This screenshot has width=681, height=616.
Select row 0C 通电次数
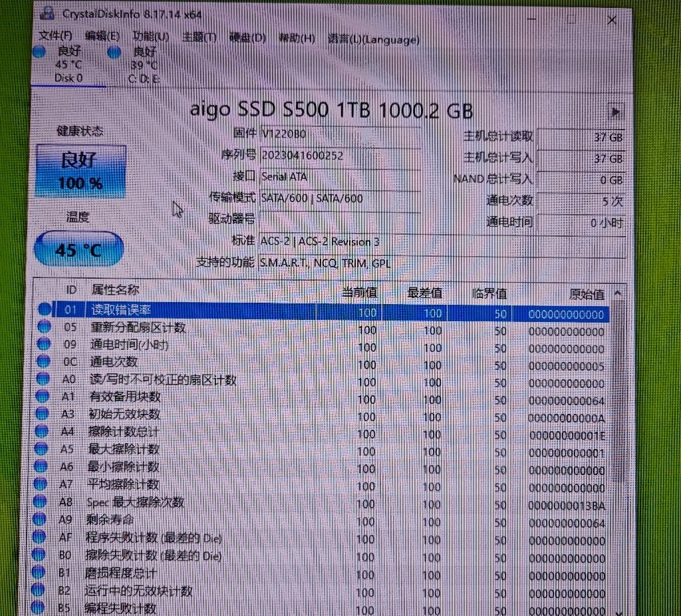pos(324,364)
